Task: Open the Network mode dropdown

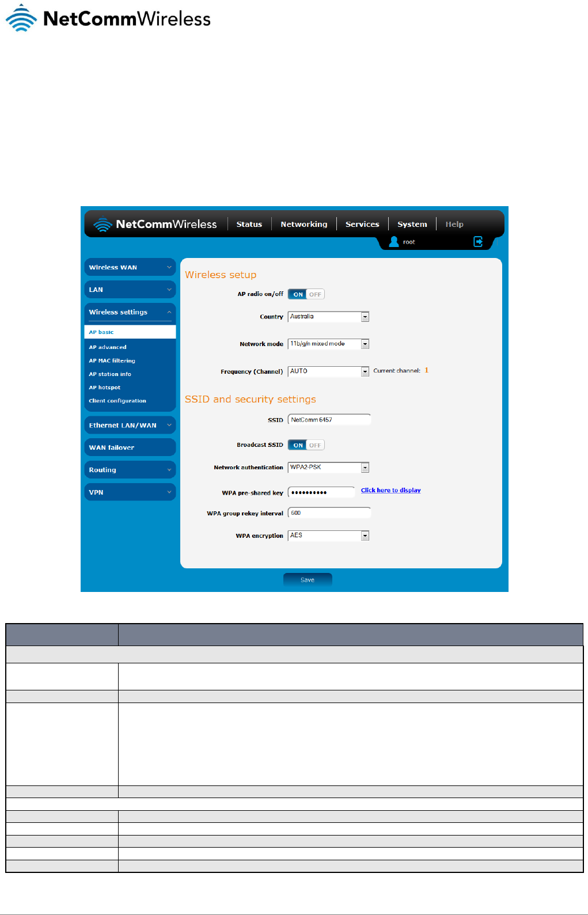Action: click(328, 344)
